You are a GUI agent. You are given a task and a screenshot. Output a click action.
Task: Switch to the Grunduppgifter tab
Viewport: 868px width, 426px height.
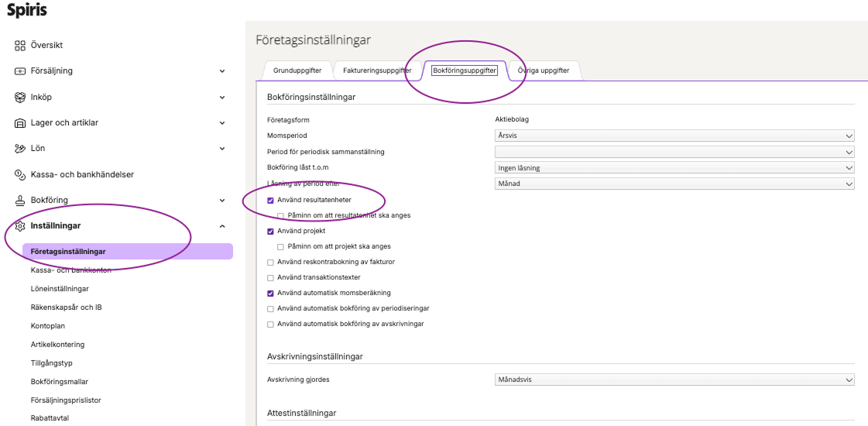[x=297, y=70]
